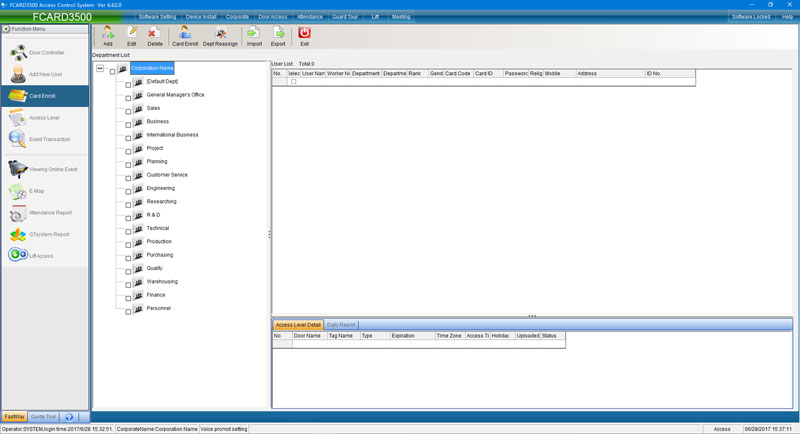Click the Help button
This screenshot has height=434, width=800.
pyautogui.click(x=787, y=17)
